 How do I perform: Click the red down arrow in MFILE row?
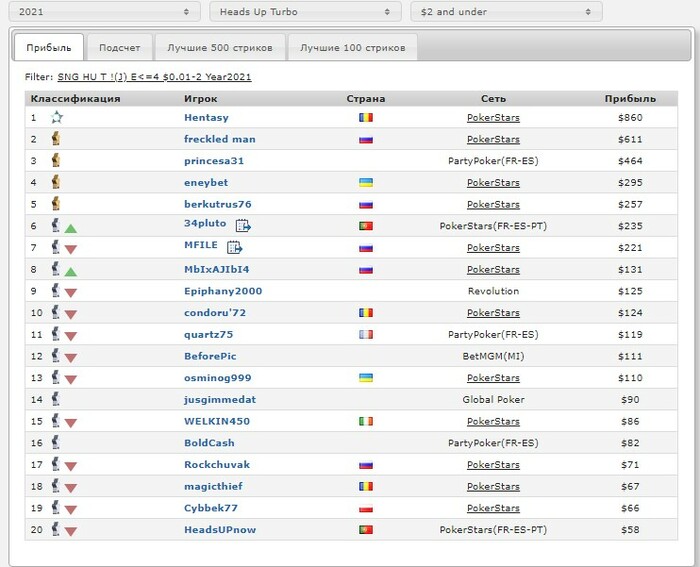pyautogui.click(x=71, y=250)
